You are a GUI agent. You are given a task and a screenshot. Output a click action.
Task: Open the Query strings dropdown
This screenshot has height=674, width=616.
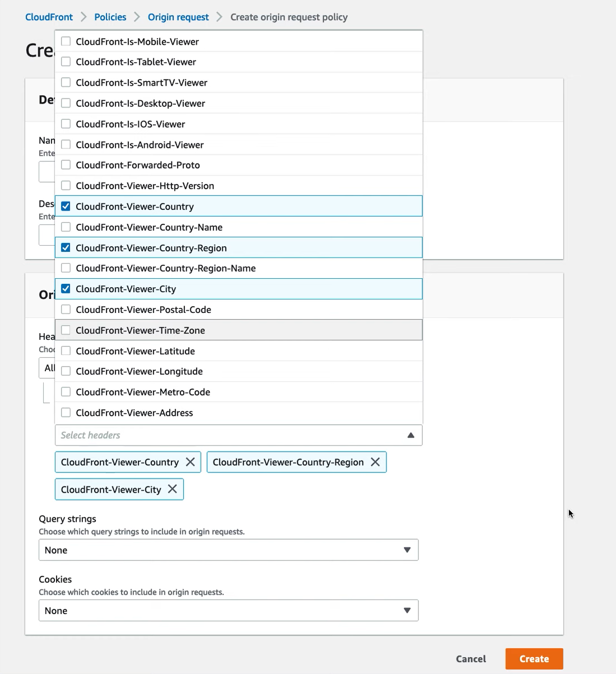coord(407,550)
